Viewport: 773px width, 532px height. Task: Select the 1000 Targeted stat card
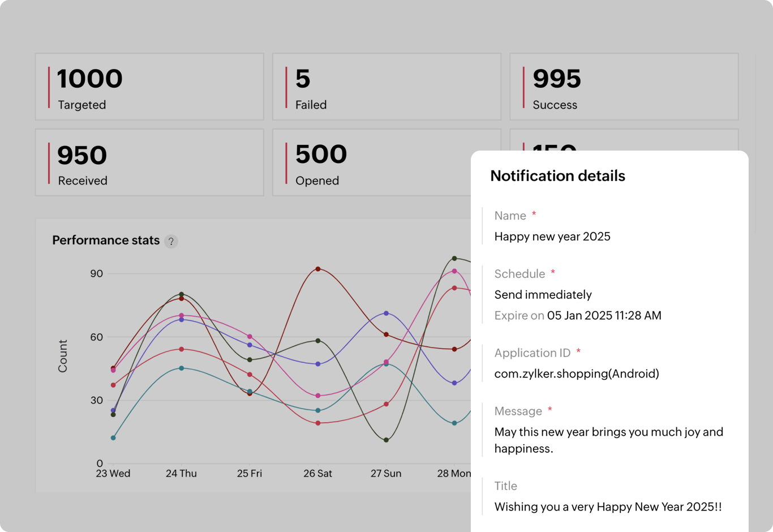149,87
